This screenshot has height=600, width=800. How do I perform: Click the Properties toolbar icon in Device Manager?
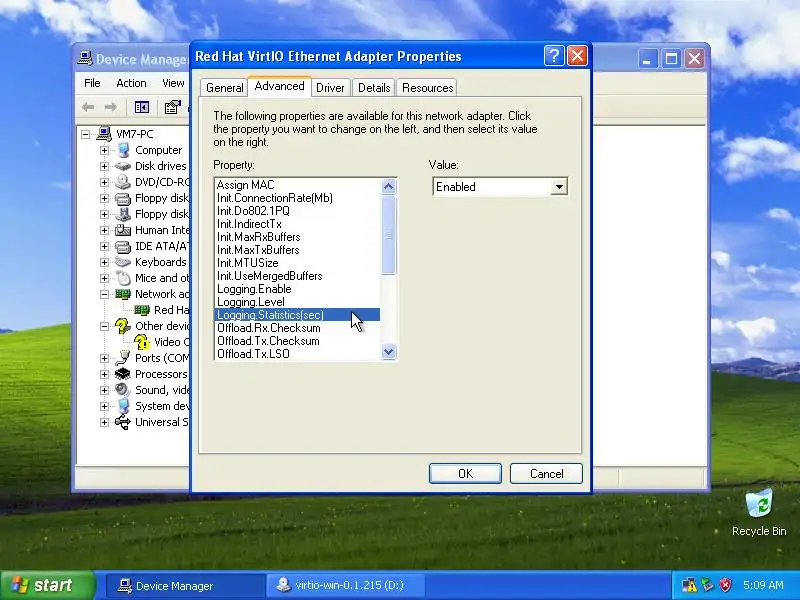[172, 107]
